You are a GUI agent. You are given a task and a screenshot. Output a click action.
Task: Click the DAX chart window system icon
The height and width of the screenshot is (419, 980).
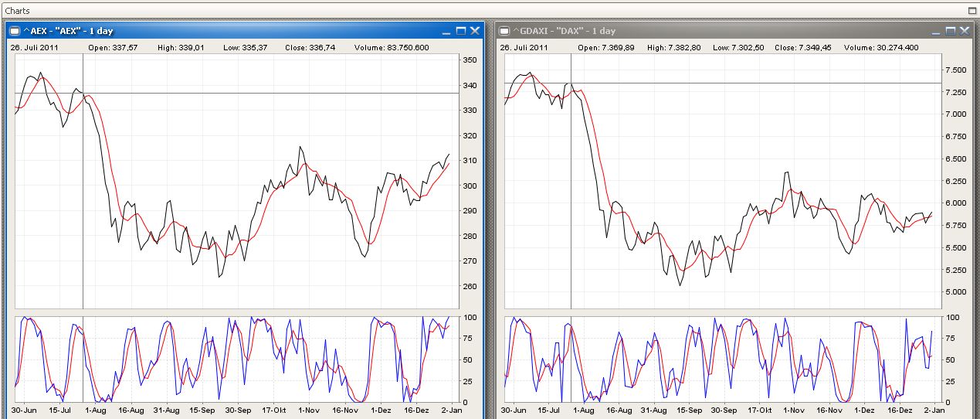point(504,31)
